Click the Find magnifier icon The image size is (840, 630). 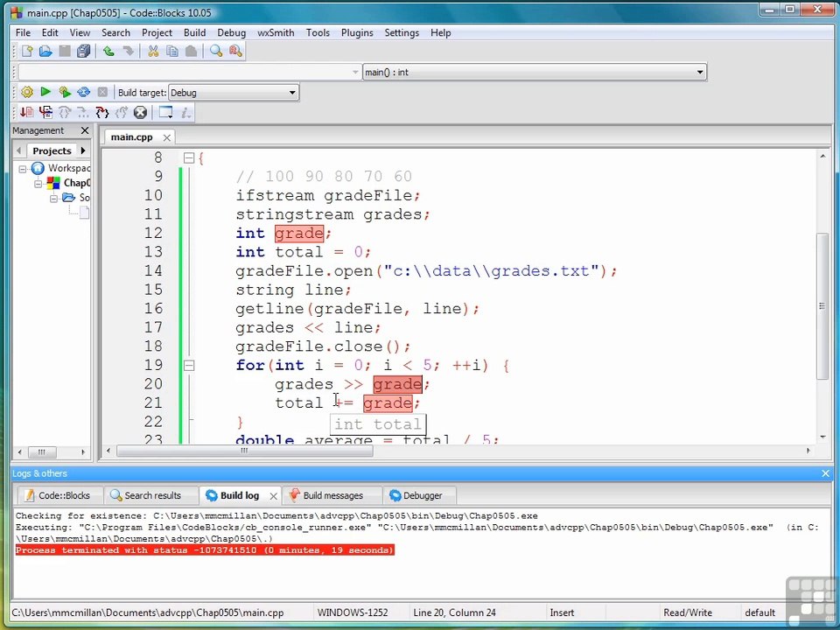[216, 52]
